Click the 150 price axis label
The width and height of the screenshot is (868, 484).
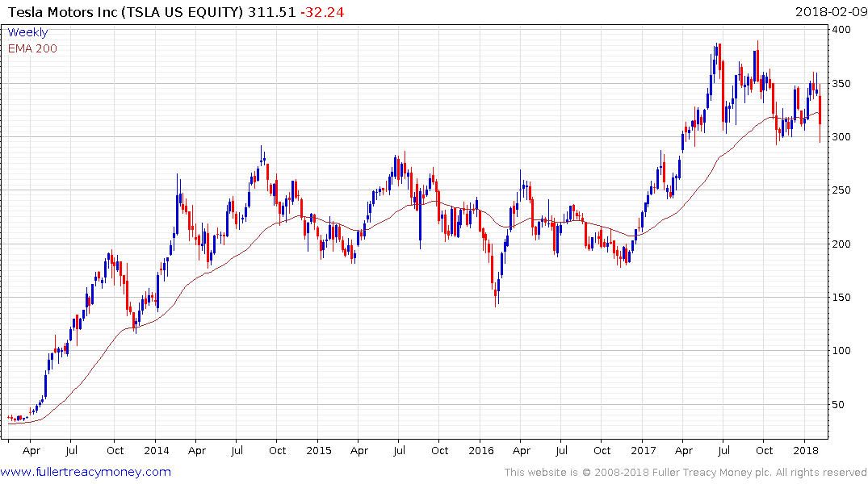pos(841,297)
